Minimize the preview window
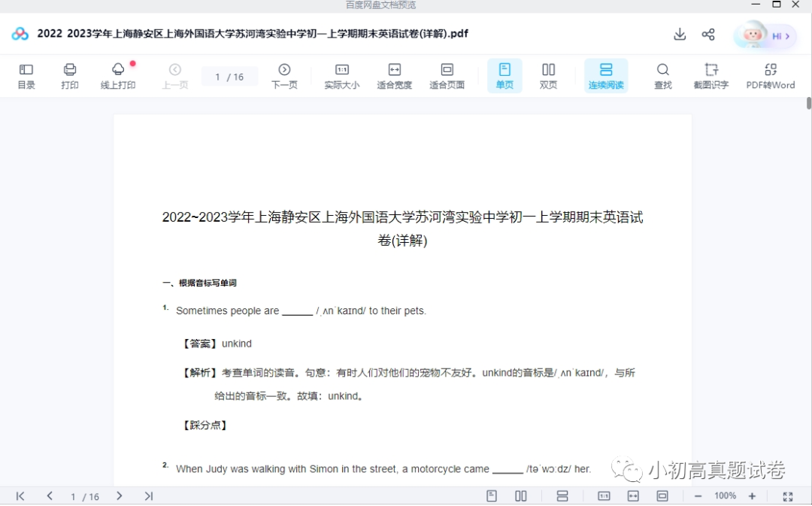812x506 pixels. 756,5
